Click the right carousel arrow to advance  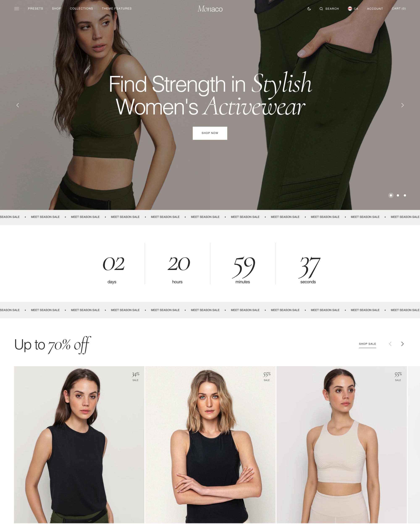402,105
